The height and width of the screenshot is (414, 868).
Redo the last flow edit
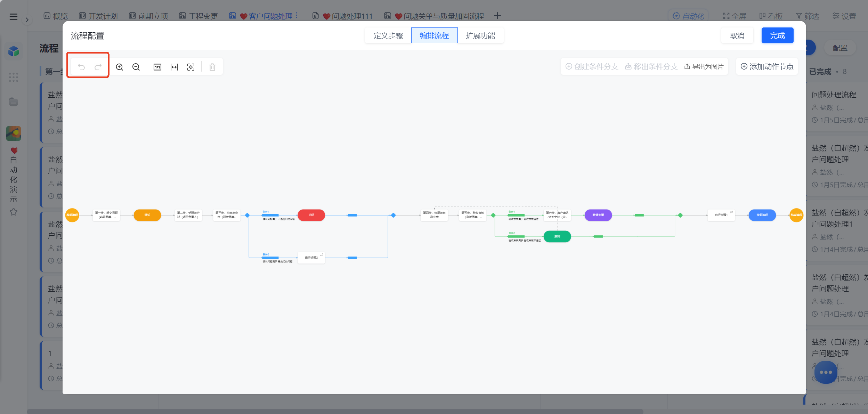(98, 67)
